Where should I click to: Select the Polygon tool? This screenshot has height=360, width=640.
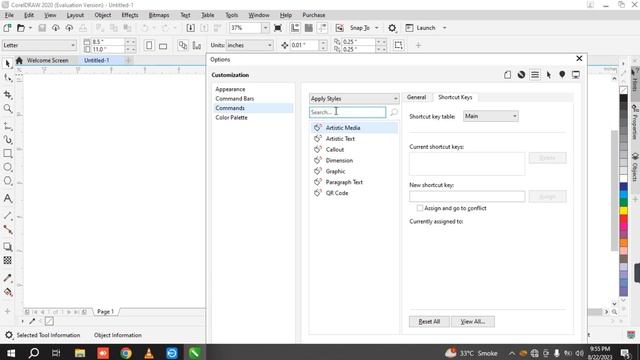7,181
